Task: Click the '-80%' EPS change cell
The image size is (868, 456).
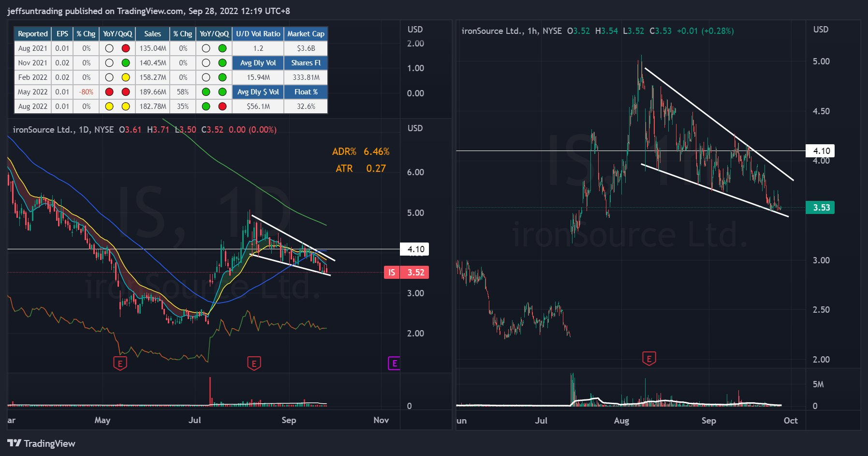Action: (x=86, y=92)
